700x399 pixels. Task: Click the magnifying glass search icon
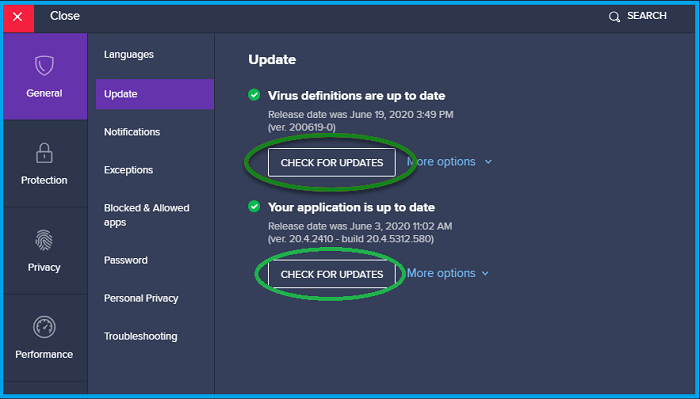tap(614, 17)
